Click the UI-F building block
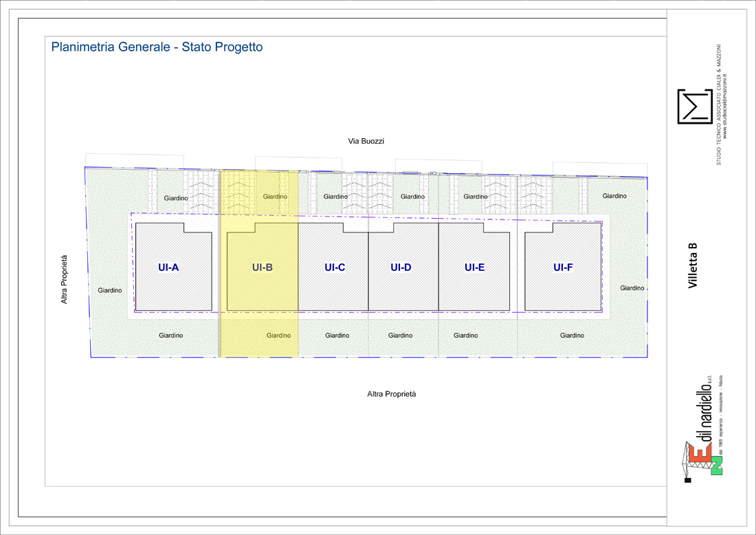 tap(563, 267)
